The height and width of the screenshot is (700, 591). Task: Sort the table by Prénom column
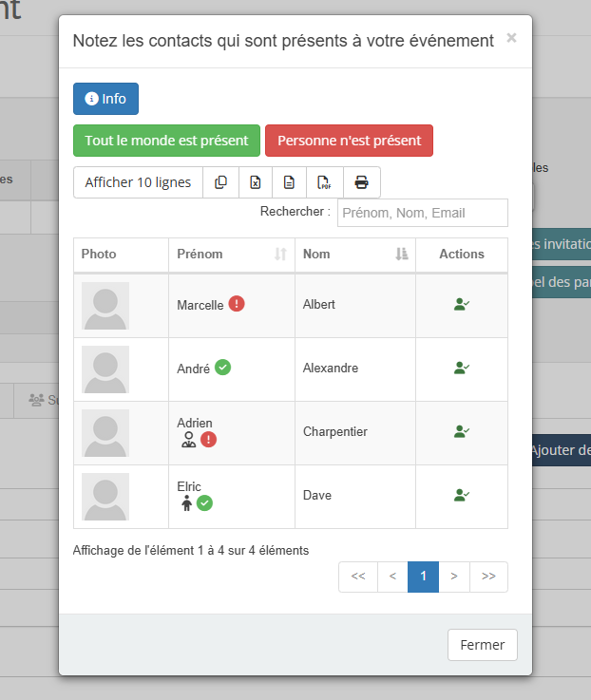pos(231,255)
